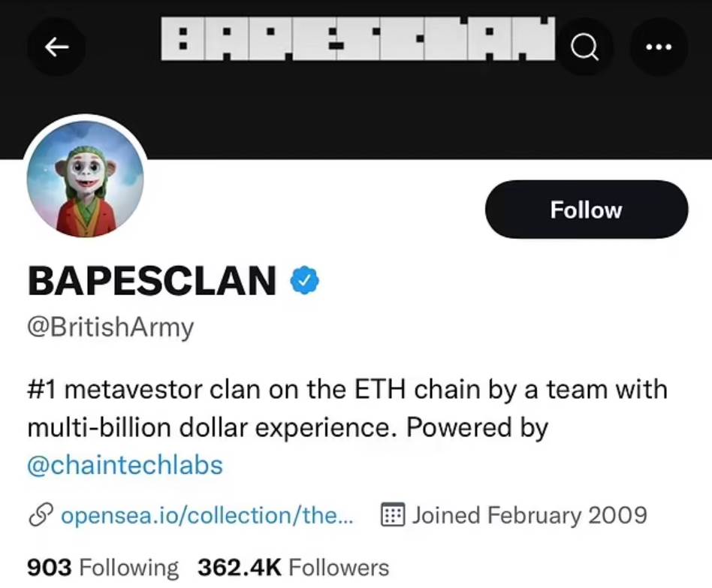The height and width of the screenshot is (588, 712).
Task: View the 362.4K Followers list
Action: click(x=293, y=567)
